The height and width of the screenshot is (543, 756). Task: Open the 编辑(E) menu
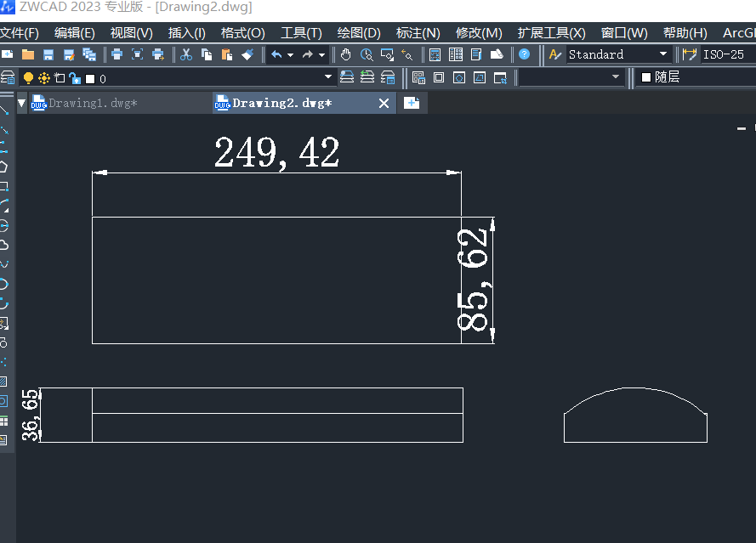click(75, 33)
